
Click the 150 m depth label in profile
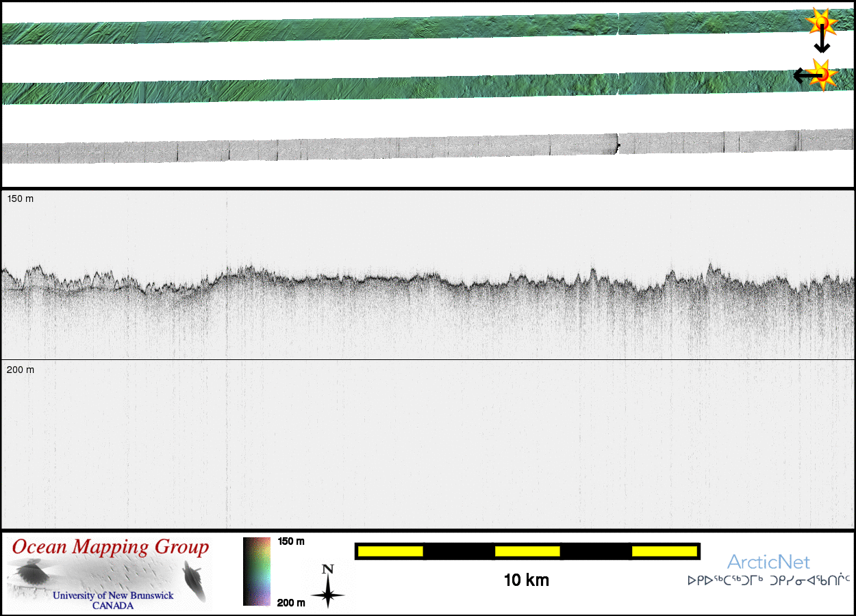[21, 198]
